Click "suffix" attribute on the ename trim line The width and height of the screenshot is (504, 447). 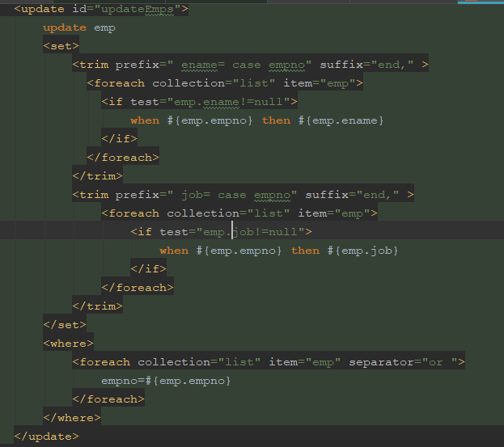(x=341, y=65)
